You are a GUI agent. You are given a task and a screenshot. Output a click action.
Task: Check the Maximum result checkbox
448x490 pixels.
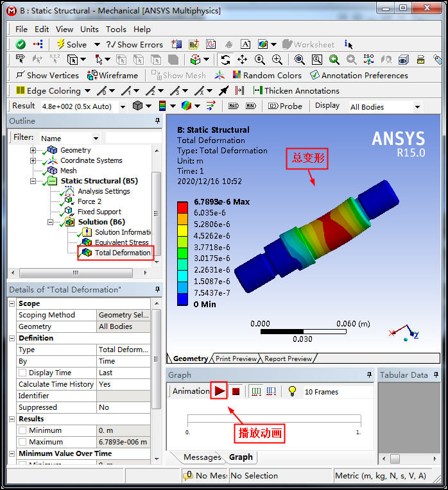point(22,442)
